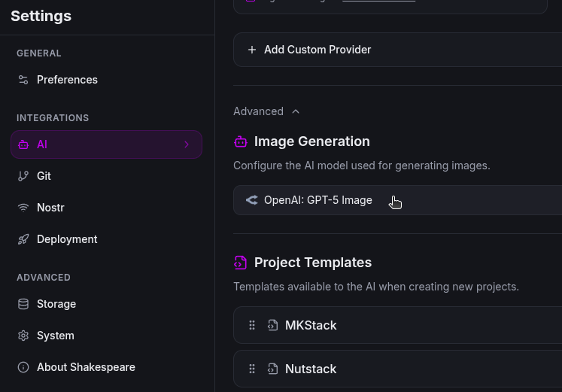Screen dimensions: 562x392
Task: Click the Storage database icon
Action: click(x=23, y=304)
